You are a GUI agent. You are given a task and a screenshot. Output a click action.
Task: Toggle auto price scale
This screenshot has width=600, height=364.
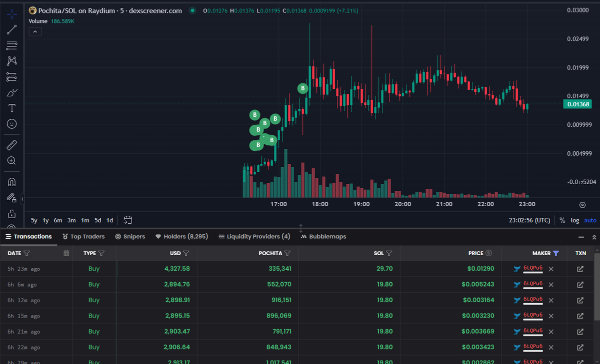tap(590, 220)
